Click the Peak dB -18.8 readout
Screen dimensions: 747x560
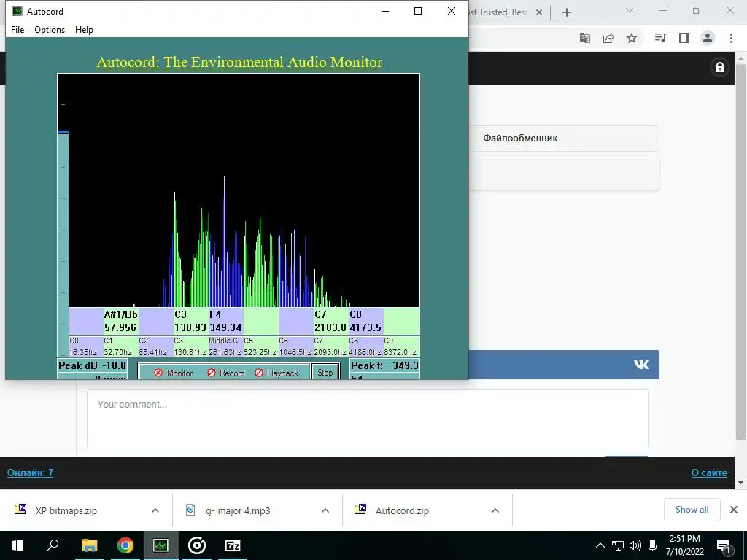[x=93, y=365]
